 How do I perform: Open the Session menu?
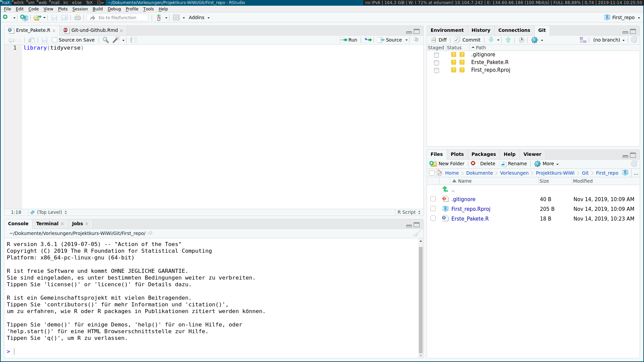click(80, 9)
